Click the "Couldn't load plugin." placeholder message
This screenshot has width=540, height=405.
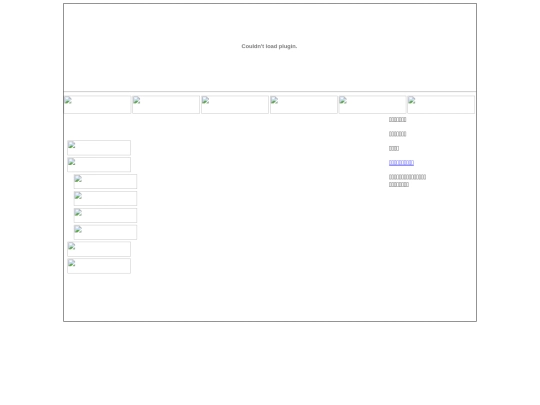click(269, 46)
